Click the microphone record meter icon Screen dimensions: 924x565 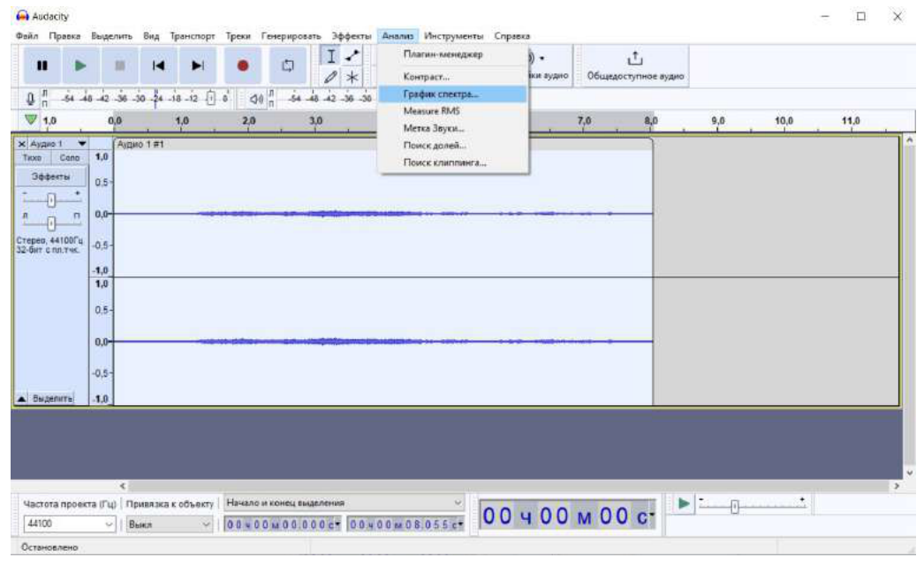(31, 99)
